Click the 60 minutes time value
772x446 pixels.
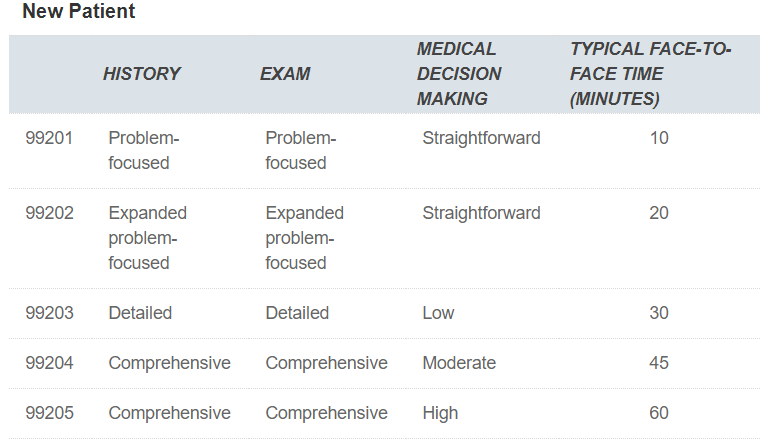[658, 413]
